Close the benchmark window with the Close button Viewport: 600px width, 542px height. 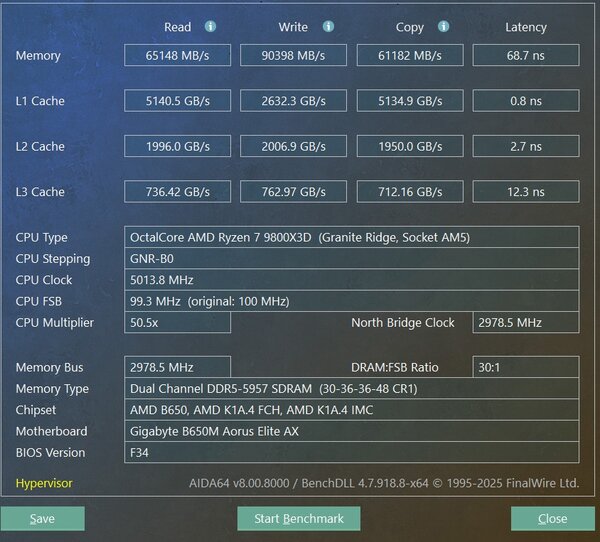[x=553, y=519]
